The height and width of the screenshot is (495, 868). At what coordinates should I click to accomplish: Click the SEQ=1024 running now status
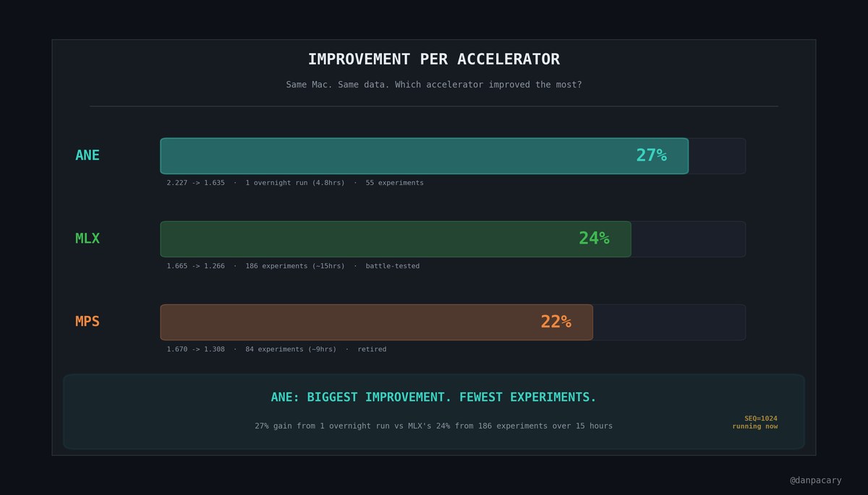click(755, 423)
